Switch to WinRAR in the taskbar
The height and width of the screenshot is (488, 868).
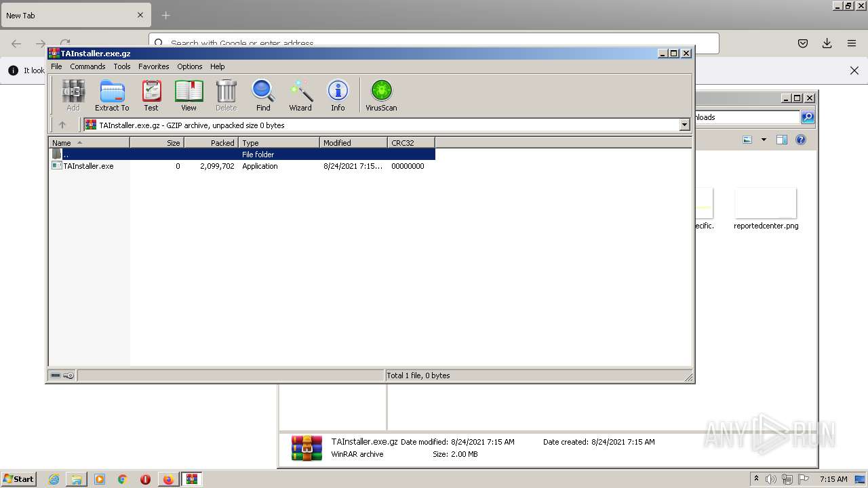192,479
